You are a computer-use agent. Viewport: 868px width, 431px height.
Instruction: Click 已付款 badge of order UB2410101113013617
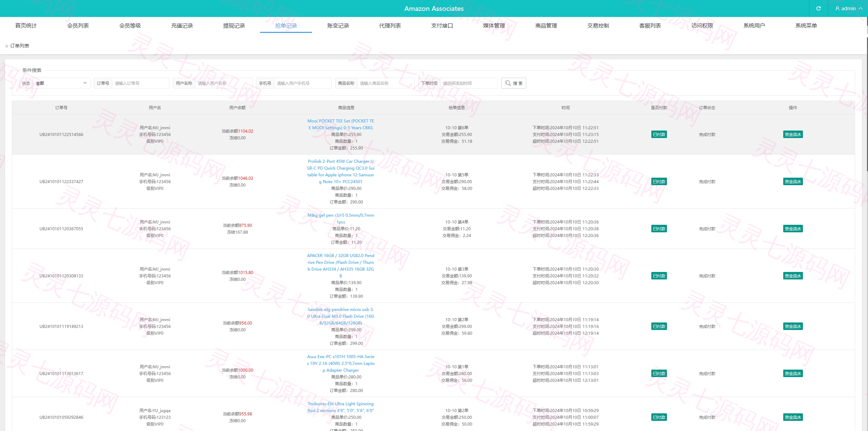tap(659, 374)
